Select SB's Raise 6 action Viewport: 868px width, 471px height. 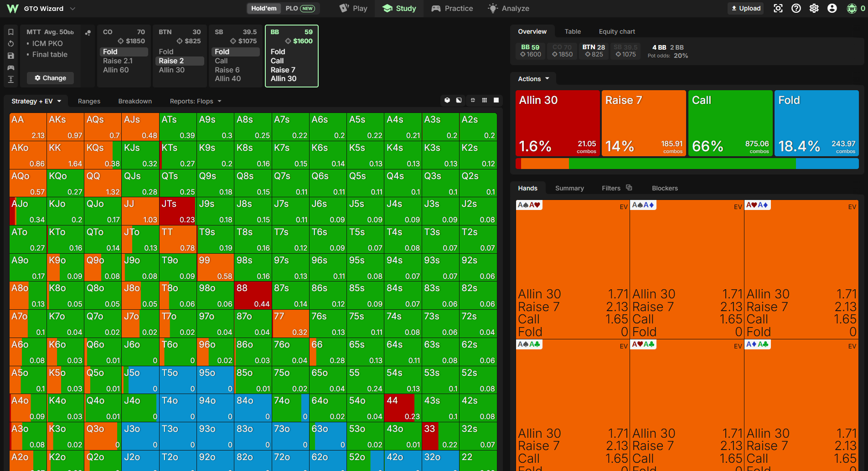pyautogui.click(x=227, y=70)
